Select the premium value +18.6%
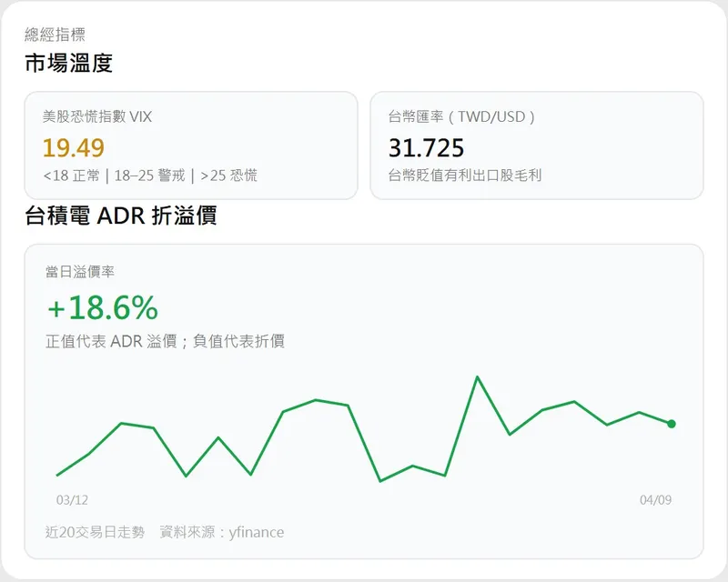 click(x=103, y=307)
